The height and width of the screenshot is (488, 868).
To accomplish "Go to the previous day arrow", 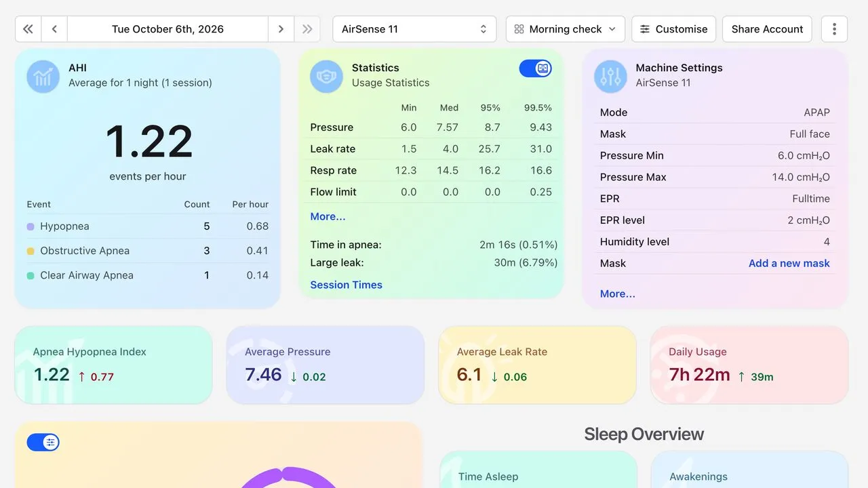I will 54,29.
